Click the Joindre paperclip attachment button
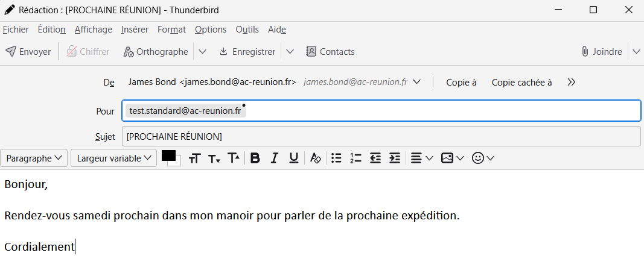The image size is (644, 276). pyautogui.click(x=601, y=52)
